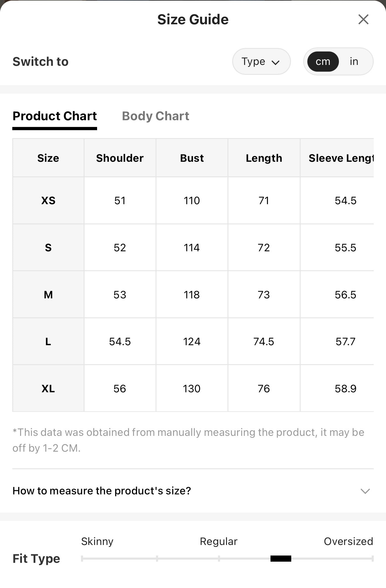
Task: Close the Size Guide dialog
Action: tap(363, 20)
